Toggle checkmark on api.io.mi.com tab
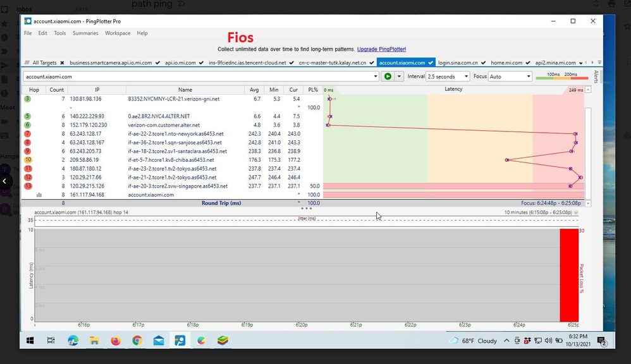 pos(201,63)
